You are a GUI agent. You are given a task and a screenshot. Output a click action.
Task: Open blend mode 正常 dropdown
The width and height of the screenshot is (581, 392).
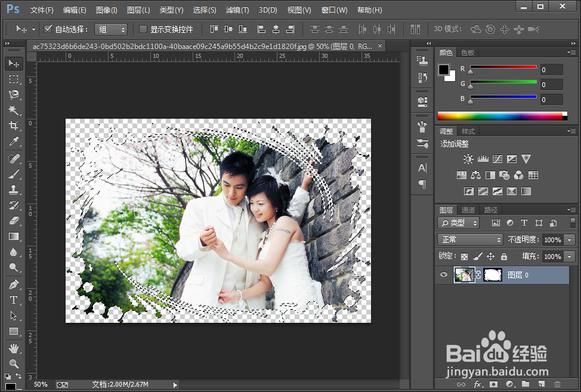coord(470,240)
